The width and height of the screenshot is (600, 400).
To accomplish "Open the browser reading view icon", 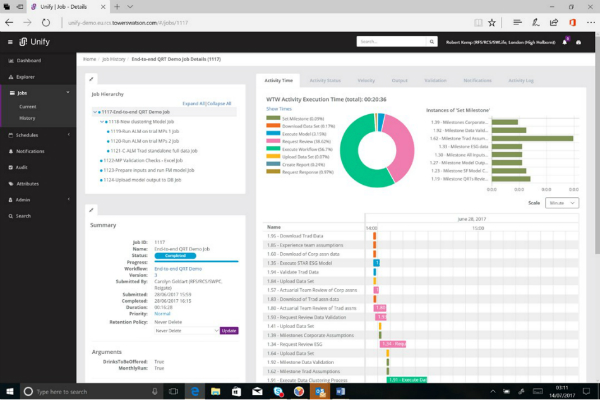I will (478, 23).
